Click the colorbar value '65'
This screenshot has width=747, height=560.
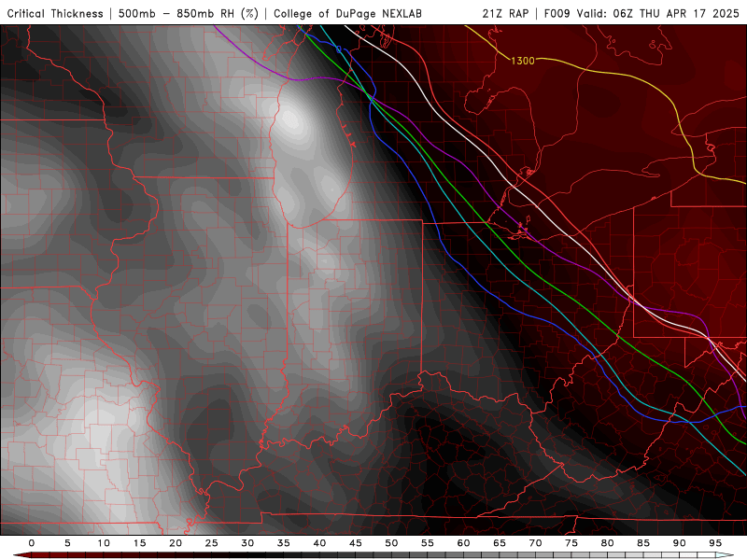coord(500,543)
